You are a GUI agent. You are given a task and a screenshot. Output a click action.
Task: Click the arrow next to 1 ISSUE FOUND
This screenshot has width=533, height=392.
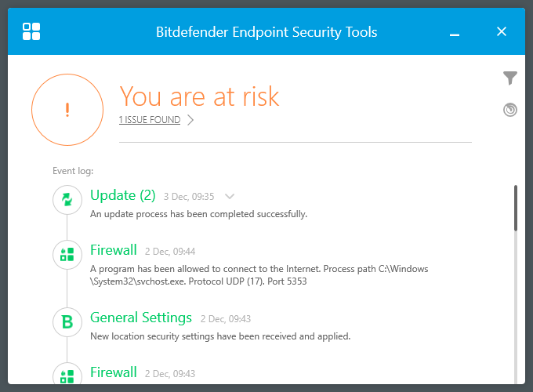point(190,120)
